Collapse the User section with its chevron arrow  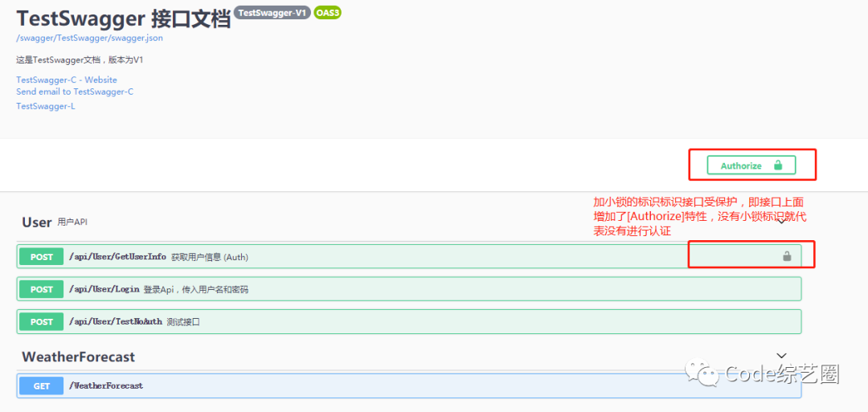point(781,221)
